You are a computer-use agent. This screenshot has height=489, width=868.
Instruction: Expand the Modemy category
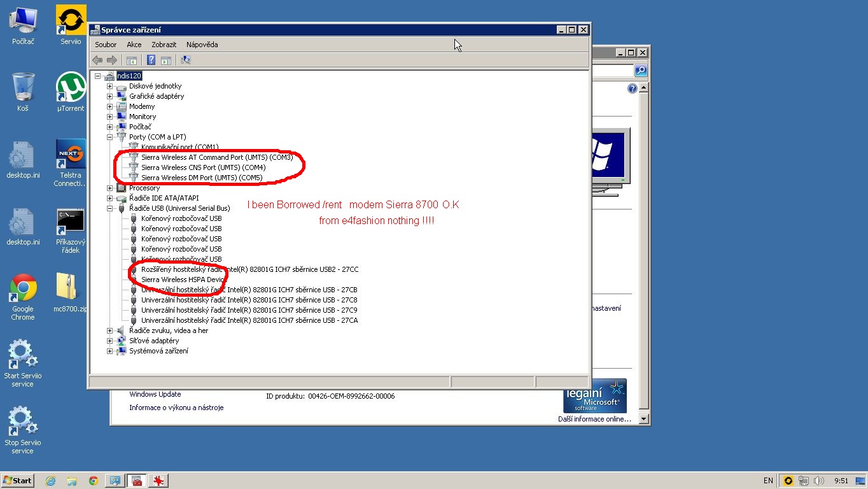coord(109,106)
